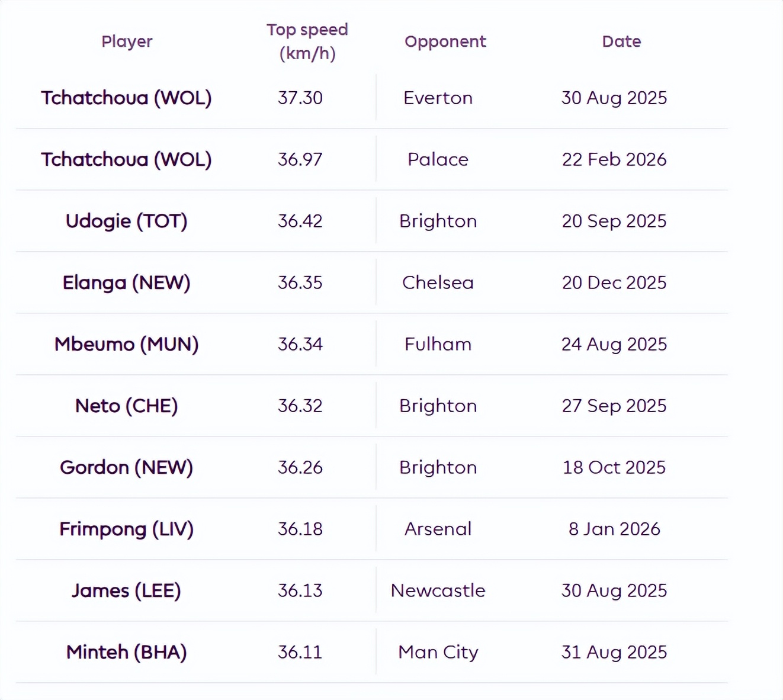Click the 36.97 top speed value
Image resolution: width=783 pixels, height=700 pixels.
point(300,159)
